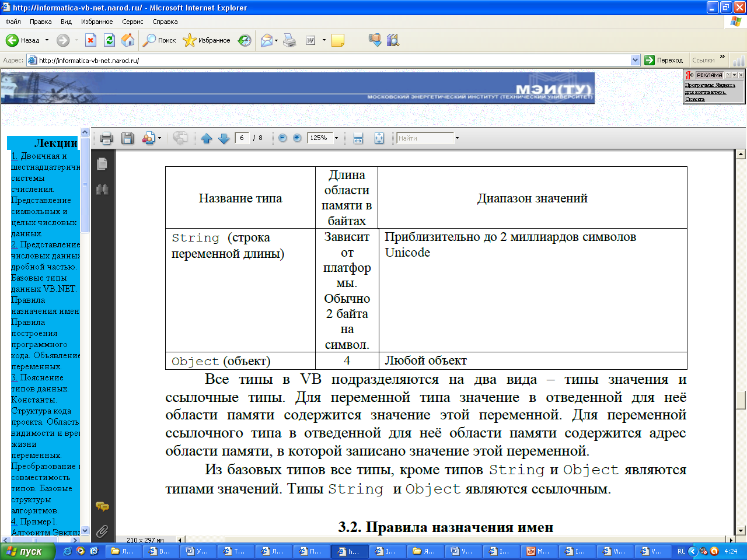Print page via IE toolbar printer icon
The height and width of the screenshot is (560, 747).
(x=289, y=40)
